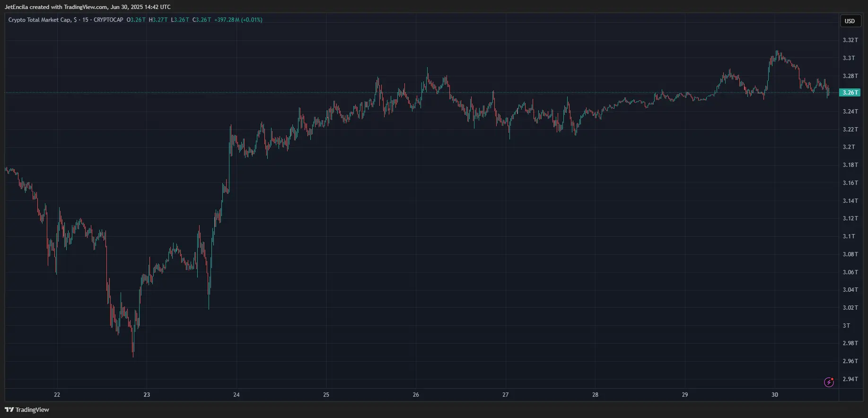Select the Crypto Total Market Cap legend title
This screenshot has width=868, height=418.
(x=40, y=20)
